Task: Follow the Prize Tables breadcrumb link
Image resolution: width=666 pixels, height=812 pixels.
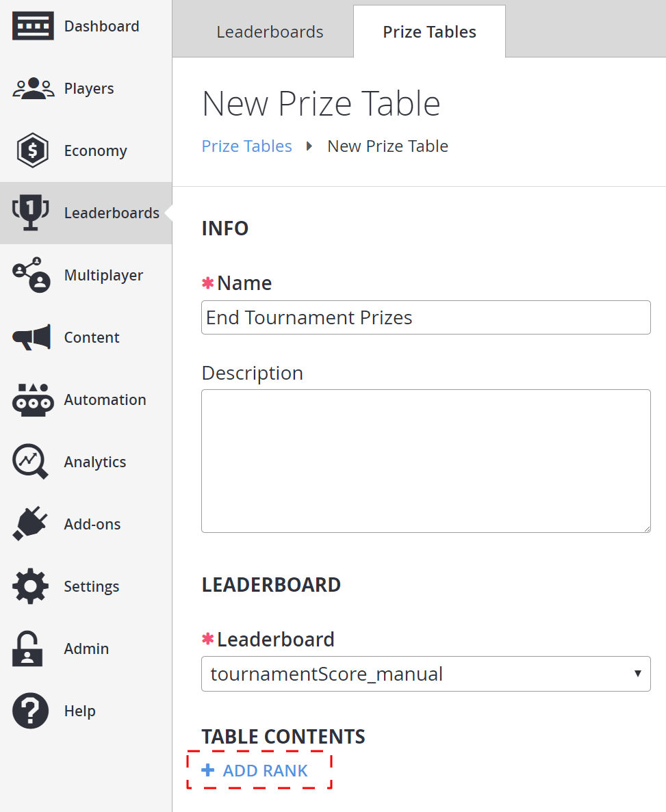Action: coord(246,146)
